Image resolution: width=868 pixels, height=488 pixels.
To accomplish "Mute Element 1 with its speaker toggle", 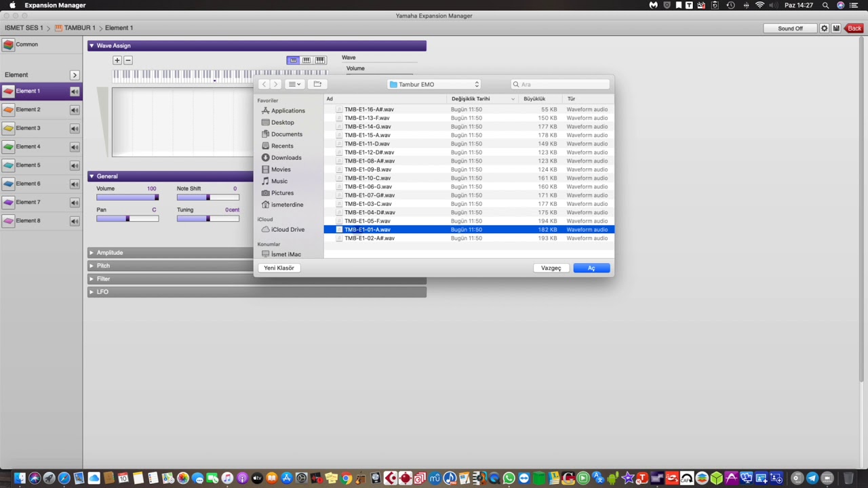I will (75, 91).
